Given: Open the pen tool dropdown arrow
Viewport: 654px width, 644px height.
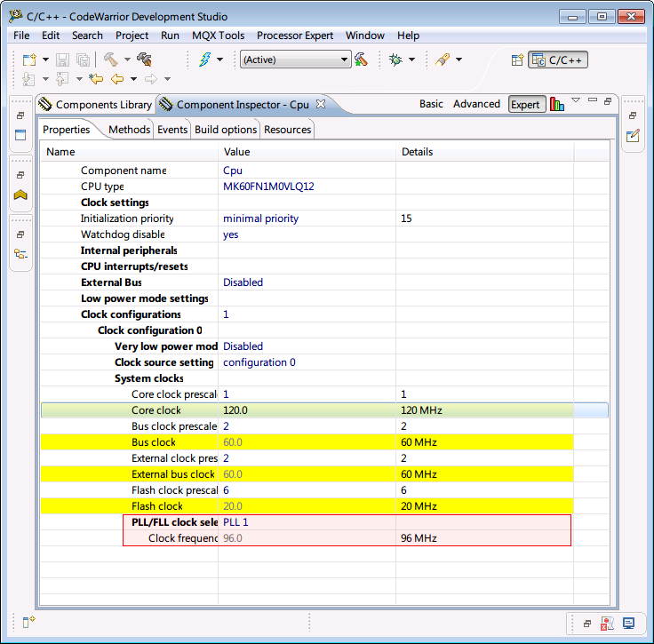Looking at the screenshot, I should [459, 60].
